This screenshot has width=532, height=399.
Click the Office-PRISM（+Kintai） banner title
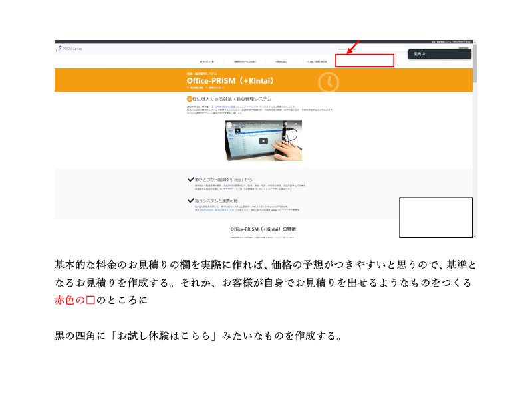230,80
